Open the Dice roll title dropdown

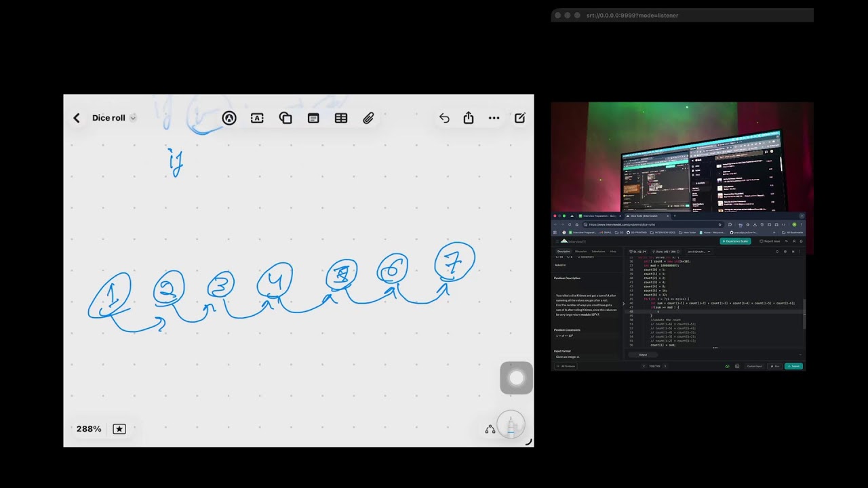point(133,118)
